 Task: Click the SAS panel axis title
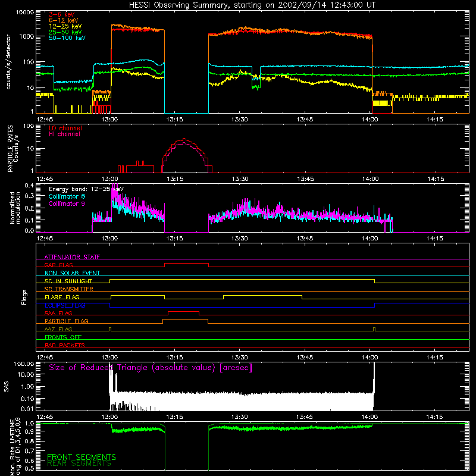click(6, 387)
